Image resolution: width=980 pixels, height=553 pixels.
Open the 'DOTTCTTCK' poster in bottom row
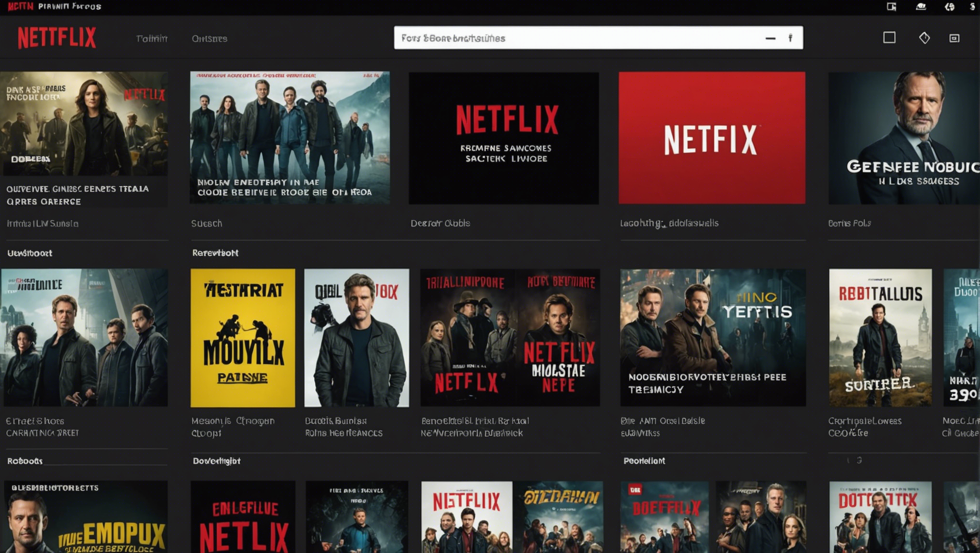[x=880, y=517]
